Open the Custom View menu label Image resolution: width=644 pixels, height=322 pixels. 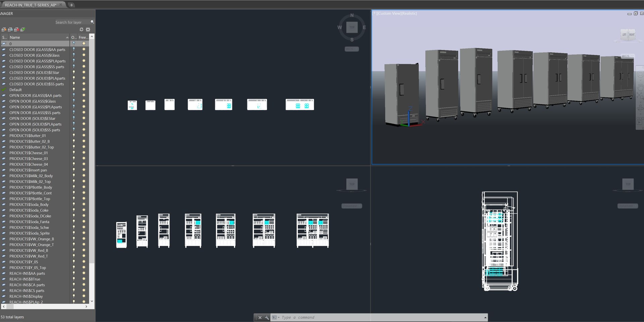pyautogui.click(x=389, y=13)
